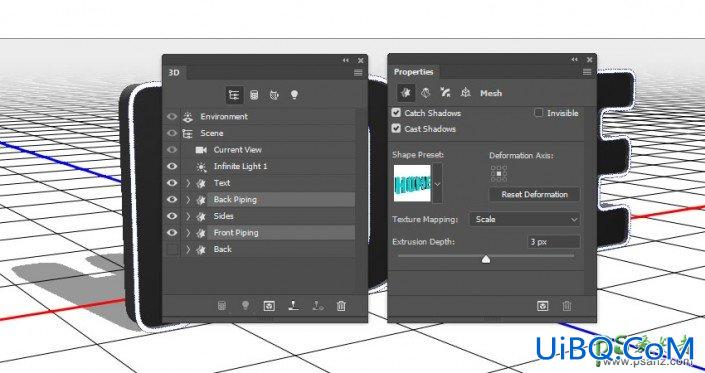705x373 pixels.
Task: Click the Current View camera icon
Action: click(201, 150)
